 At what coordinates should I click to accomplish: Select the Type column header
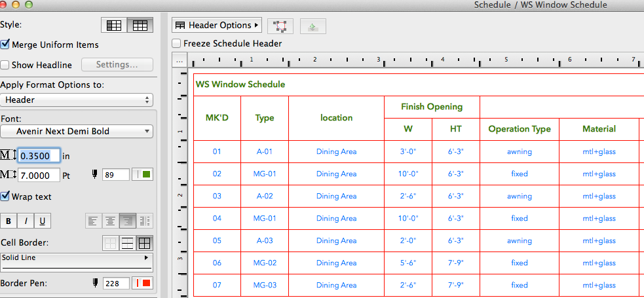pyautogui.click(x=265, y=118)
